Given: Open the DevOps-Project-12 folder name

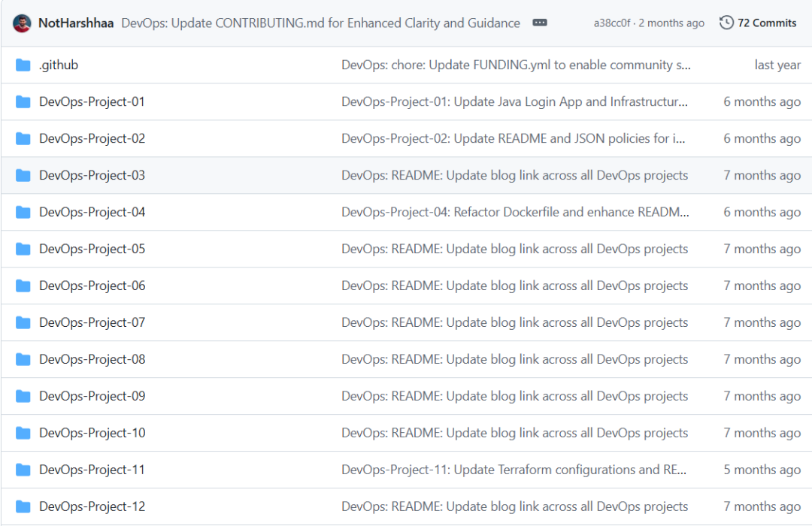Looking at the screenshot, I should click(92, 506).
